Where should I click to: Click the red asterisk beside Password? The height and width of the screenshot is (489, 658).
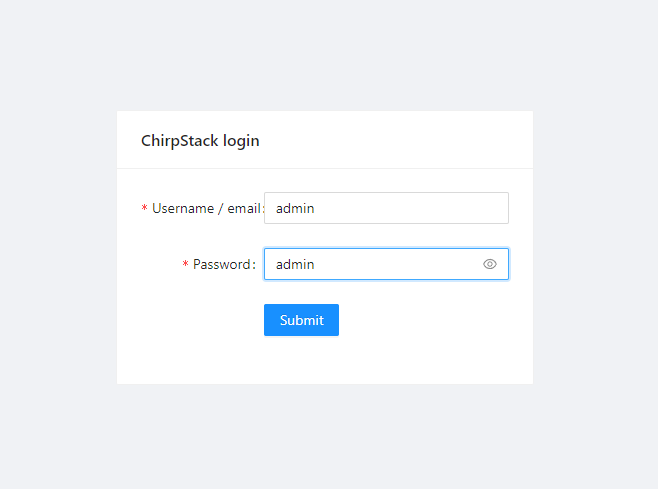[185, 265]
